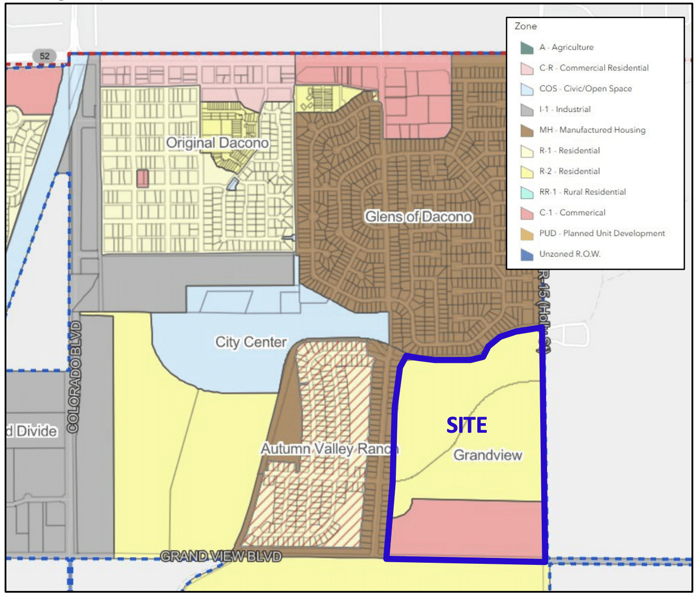Click the MH Manufactured Housing swatch

click(527, 131)
